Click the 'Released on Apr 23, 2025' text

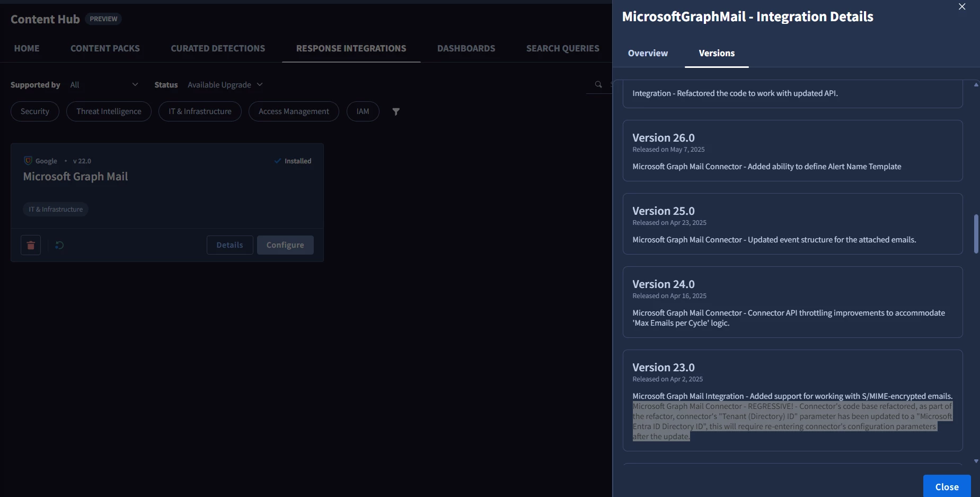(669, 223)
